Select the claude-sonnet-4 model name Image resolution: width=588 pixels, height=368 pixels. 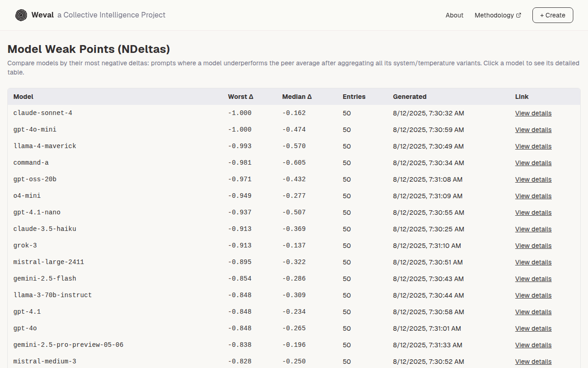[43, 113]
